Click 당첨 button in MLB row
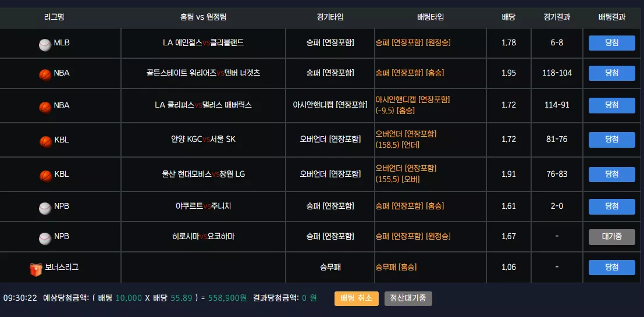644x317 pixels. pos(611,42)
